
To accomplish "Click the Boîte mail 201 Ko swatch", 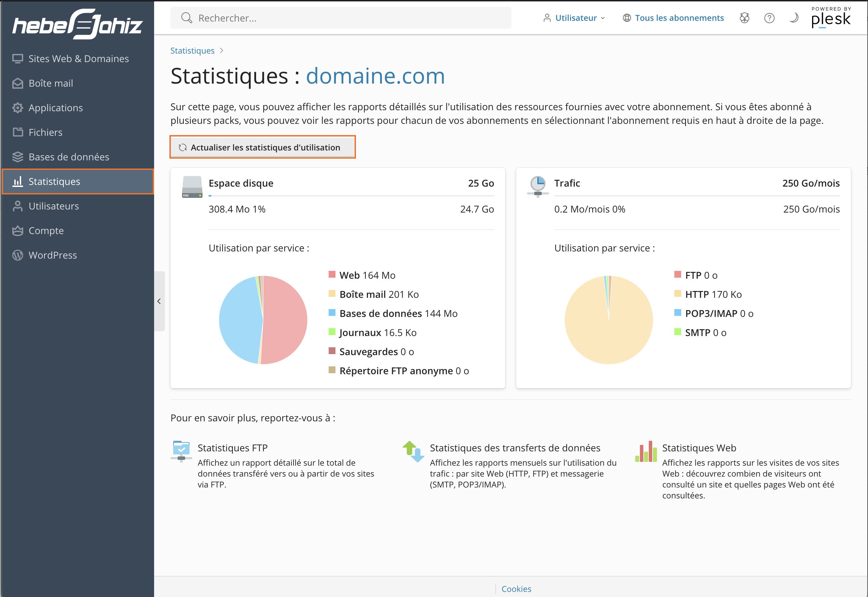I will 332,293.
